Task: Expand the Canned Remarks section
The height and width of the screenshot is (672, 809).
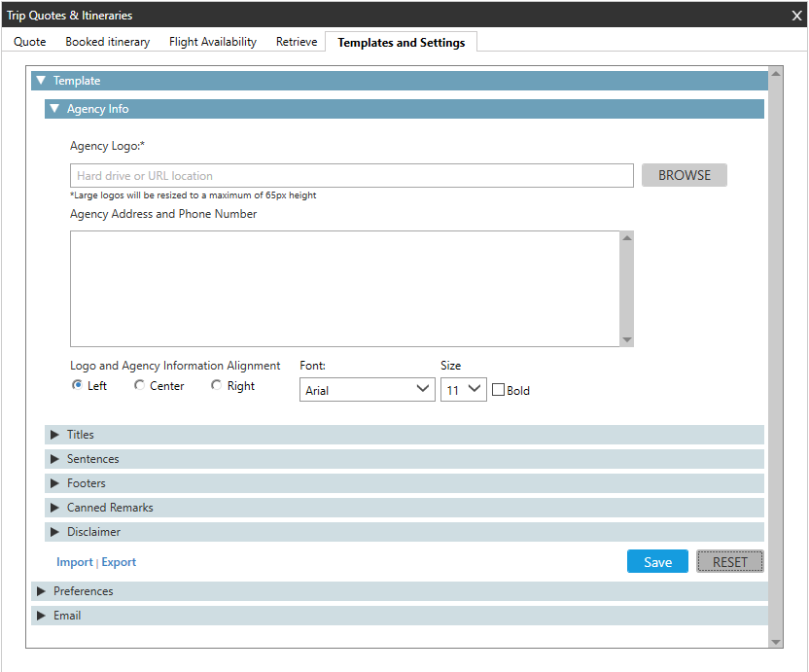Action: tap(54, 508)
